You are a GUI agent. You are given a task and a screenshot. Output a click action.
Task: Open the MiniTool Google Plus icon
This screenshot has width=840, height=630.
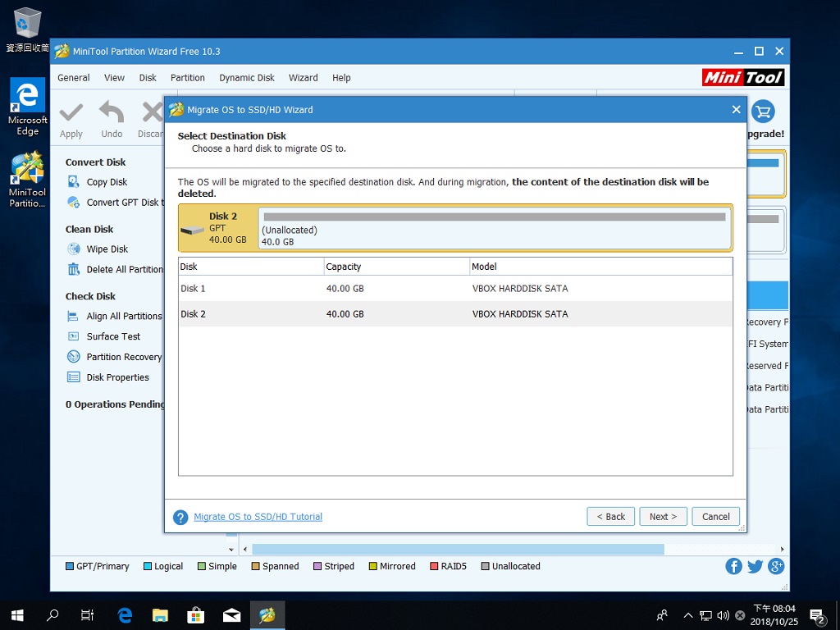[x=776, y=566]
